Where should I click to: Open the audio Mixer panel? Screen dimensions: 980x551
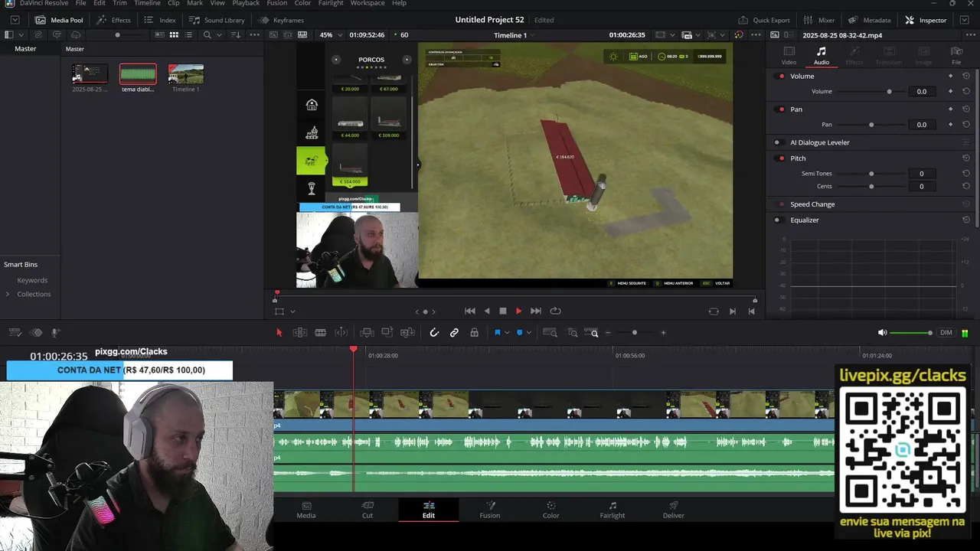(818, 20)
